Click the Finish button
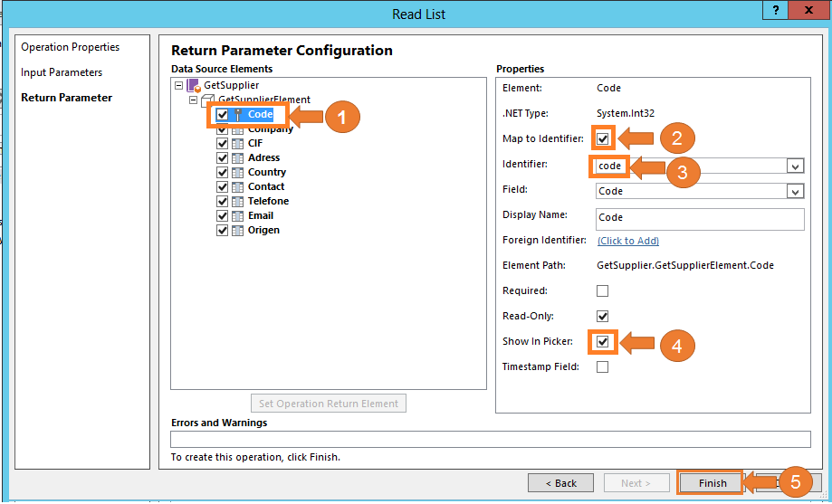This screenshot has height=504, width=832. (712, 483)
